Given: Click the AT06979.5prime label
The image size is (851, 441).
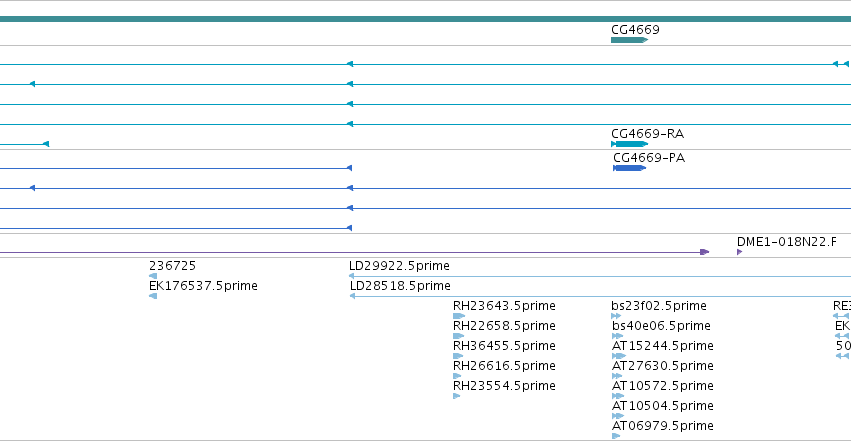Looking at the screenshot, I should coord(663,426).
